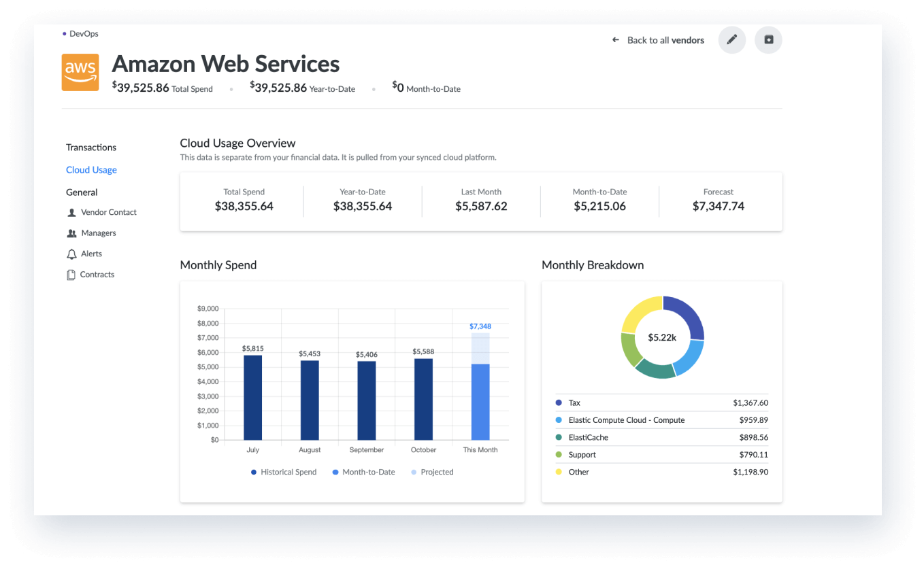Go back to all vendors

[x=665, y=40]
